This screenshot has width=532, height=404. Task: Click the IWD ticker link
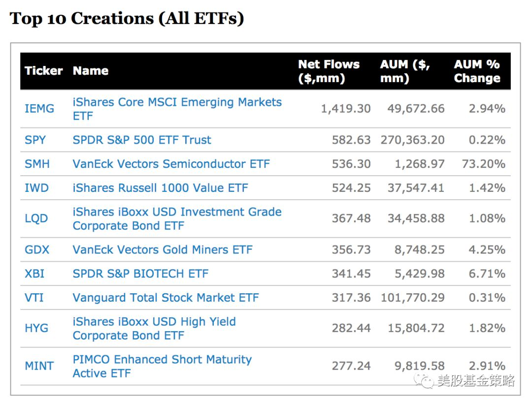[x=36, y=188]
